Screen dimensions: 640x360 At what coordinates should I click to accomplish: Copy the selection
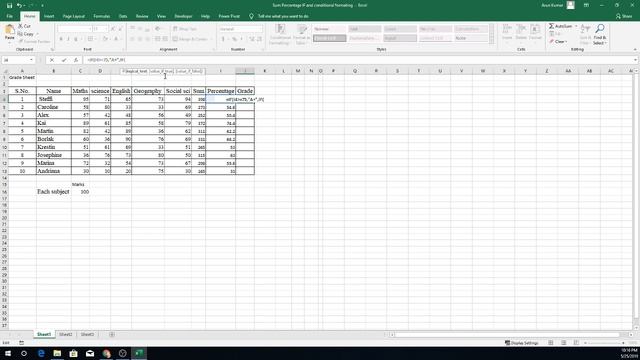25,34
